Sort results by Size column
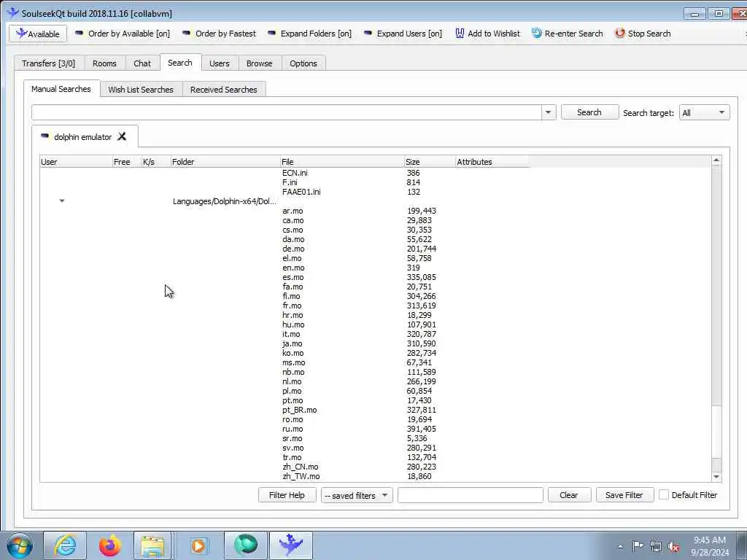The height and width of the screenshot is (560, 747). [x=430, y=162]
